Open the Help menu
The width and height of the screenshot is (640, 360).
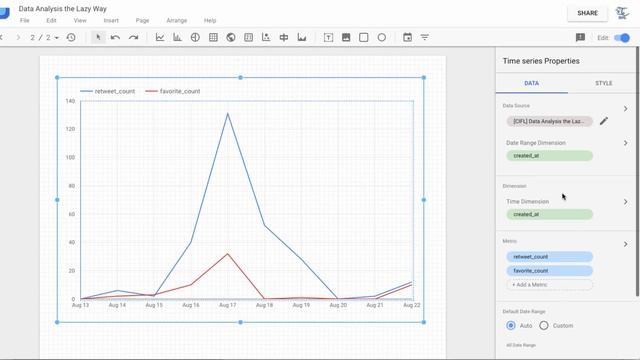(x=210, y=20)
